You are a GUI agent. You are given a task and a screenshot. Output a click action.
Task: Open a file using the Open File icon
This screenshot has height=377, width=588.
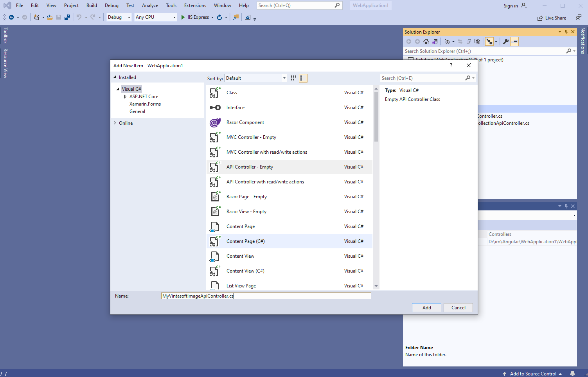tap(49, 17)
